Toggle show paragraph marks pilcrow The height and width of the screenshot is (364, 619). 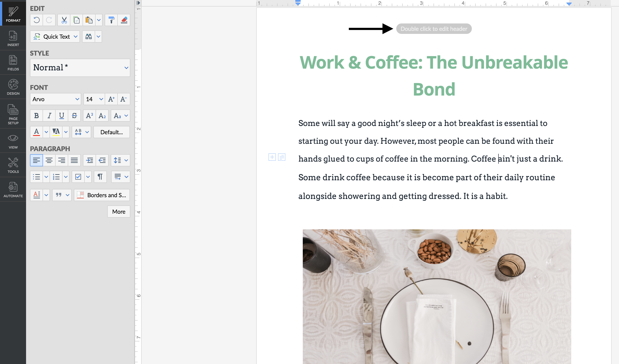click(x=100, y=177)
